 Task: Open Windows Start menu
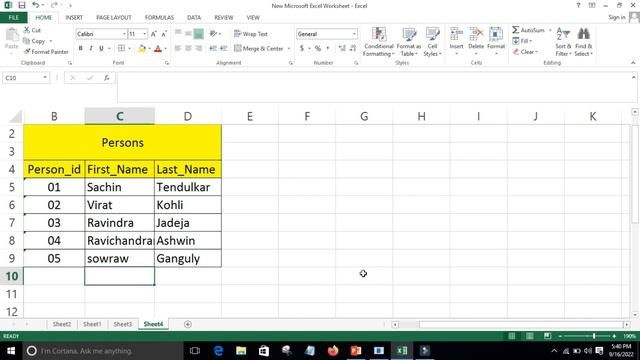(11, 351)
